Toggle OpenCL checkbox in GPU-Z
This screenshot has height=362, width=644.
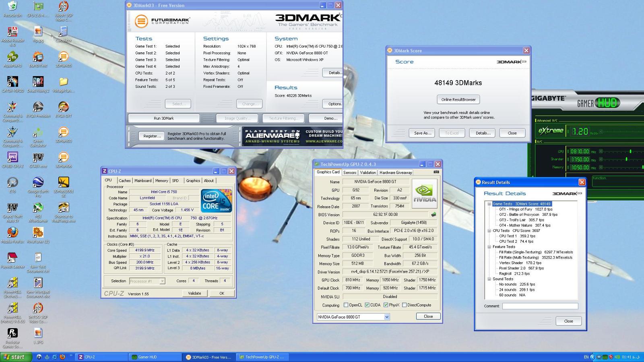pos(346,305)
